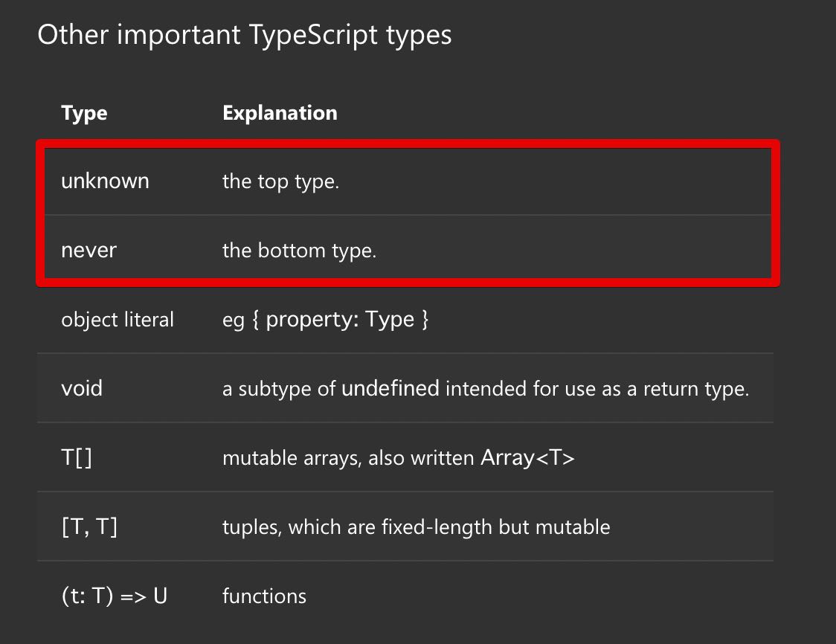The image size is (836, 644).
Task: Click 'the bottom type.' explanation text
Action: [299, 250]
